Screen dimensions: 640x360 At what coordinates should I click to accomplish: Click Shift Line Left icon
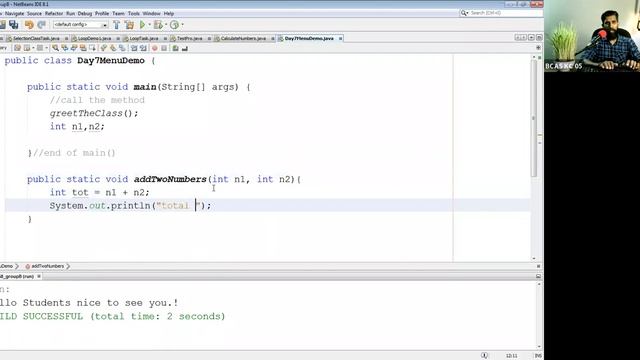133,48
